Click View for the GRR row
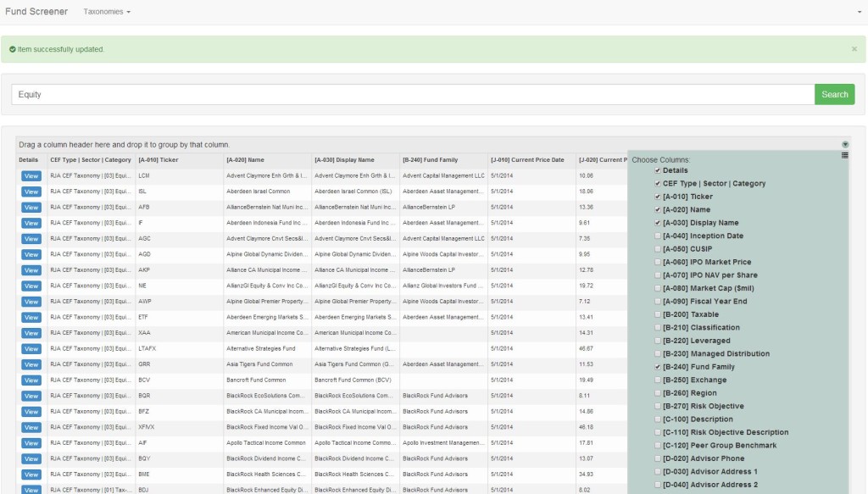Image resolution: width=868 pixels, height=494 pixels. point(31,364)
